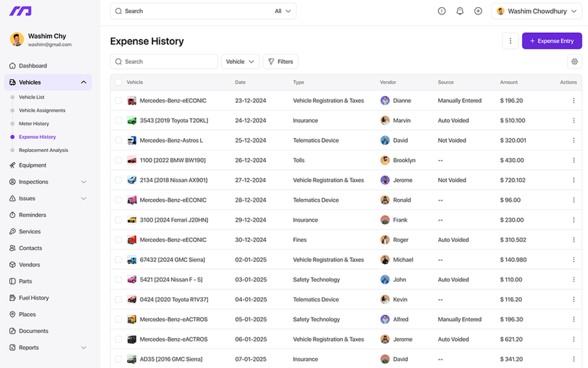Open the Filters button
Viewport: 588px width, 368px height.
pos(280,62)
